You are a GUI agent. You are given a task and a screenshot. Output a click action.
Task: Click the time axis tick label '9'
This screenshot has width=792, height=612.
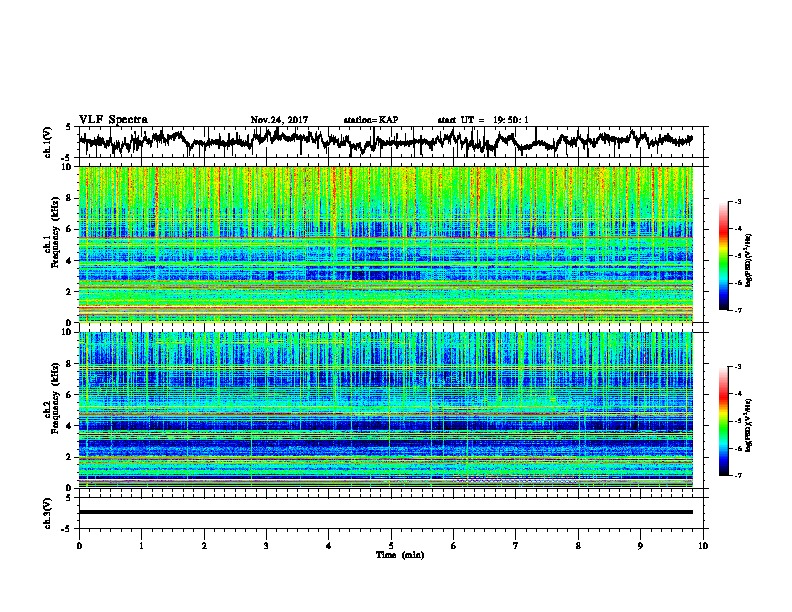point(640,546)
